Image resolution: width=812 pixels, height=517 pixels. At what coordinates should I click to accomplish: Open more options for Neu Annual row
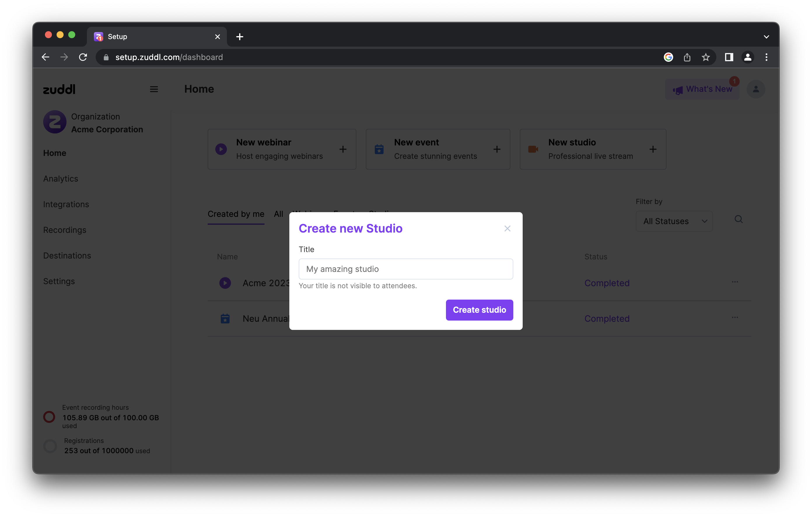click(735, 317)
